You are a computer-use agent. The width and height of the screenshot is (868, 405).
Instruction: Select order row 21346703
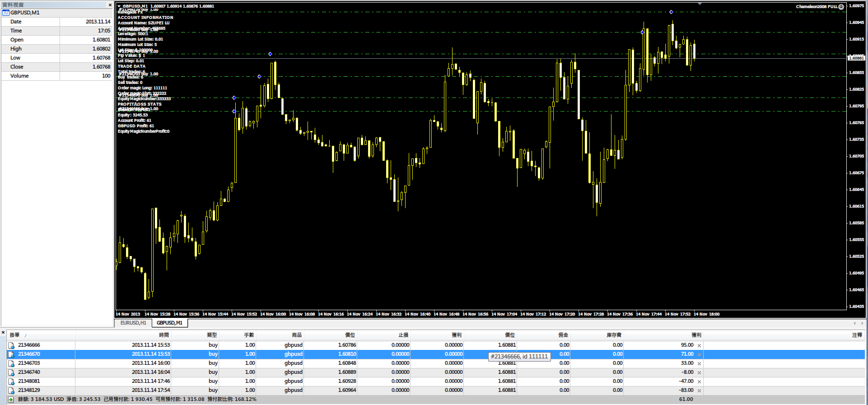coord(436,363)
